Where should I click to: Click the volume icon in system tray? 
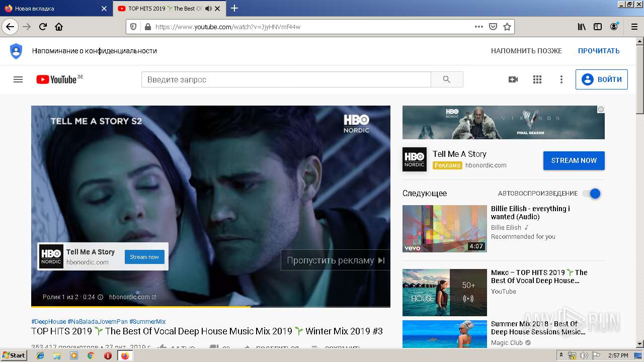pyautogui.click(x=584, y=355)
